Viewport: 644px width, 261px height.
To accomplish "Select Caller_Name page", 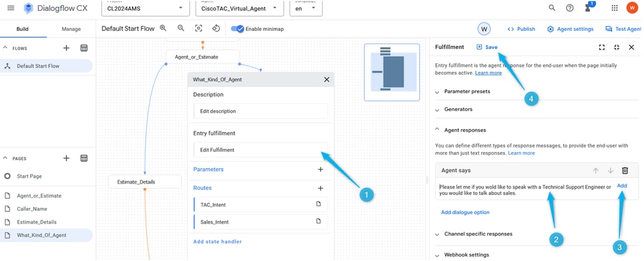I will (x=46, y=209).
